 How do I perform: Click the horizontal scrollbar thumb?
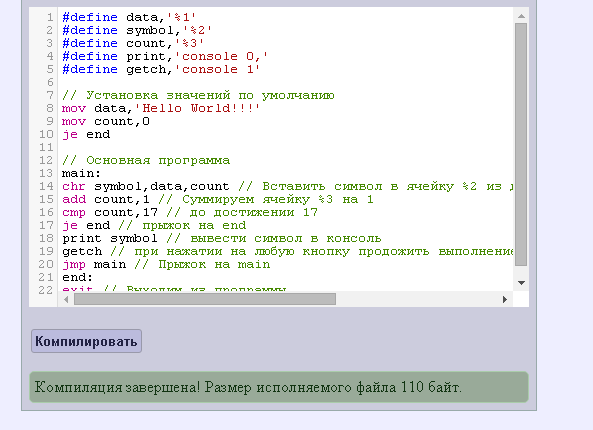point(205,300)
